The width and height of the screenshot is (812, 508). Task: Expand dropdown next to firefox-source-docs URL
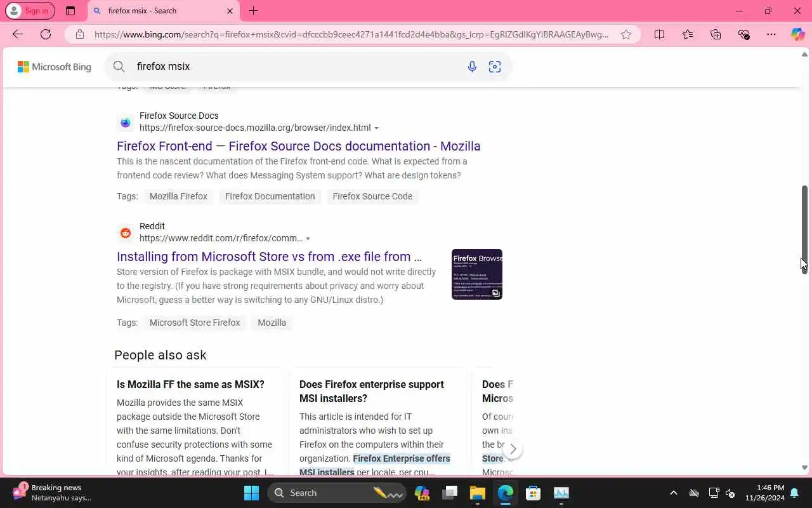376,128
